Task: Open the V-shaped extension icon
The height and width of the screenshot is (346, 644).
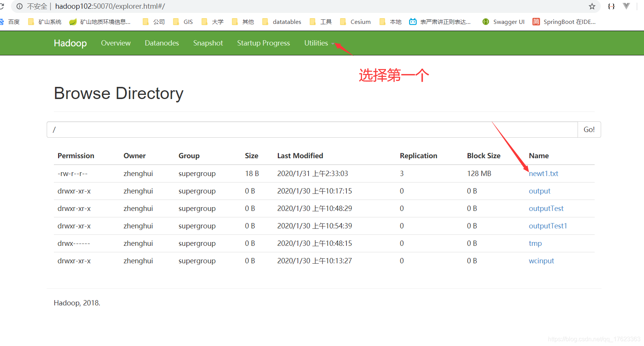Action: [x=626, y=6]
